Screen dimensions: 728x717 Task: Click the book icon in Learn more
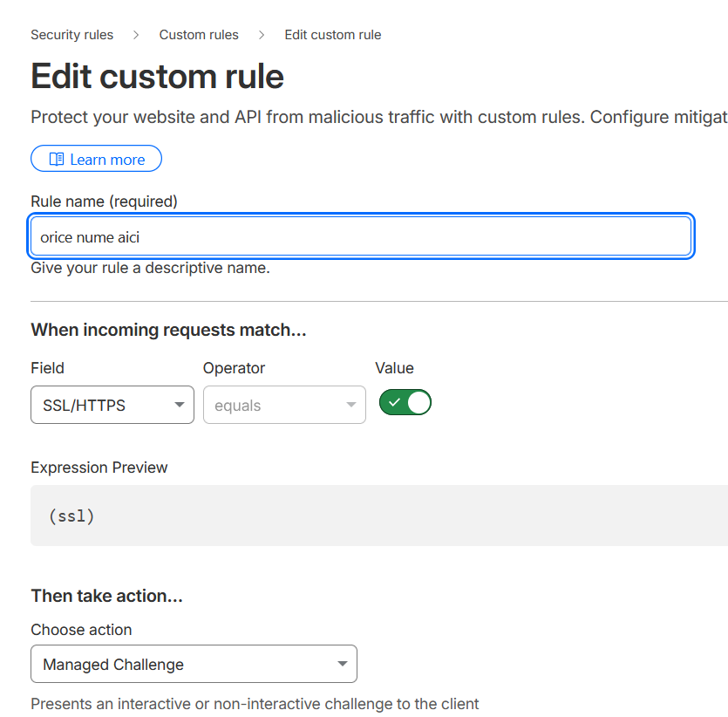point(57,160)
